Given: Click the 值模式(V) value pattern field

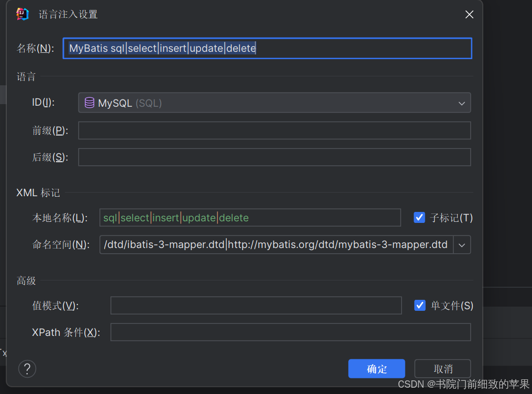Looking at the screenshot, I should point(256,305).
